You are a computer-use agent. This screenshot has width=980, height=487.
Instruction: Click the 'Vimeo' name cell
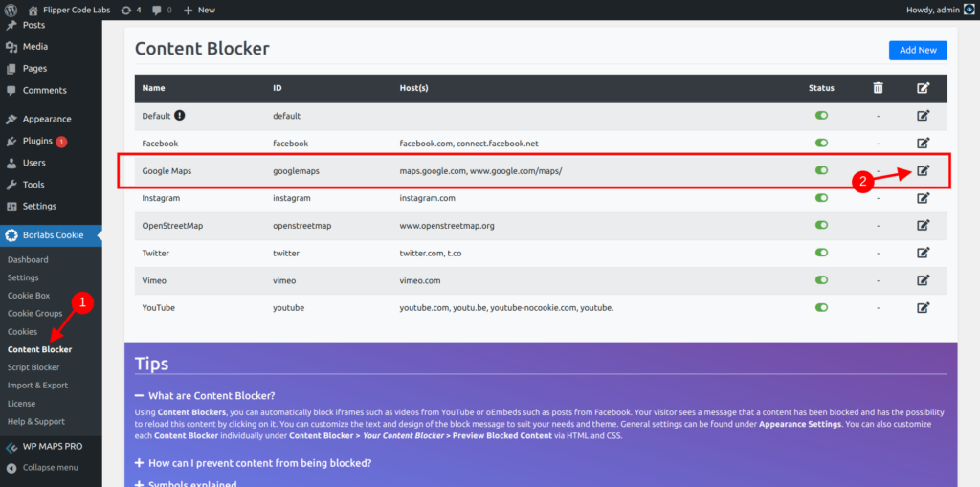tap(154, 280)
